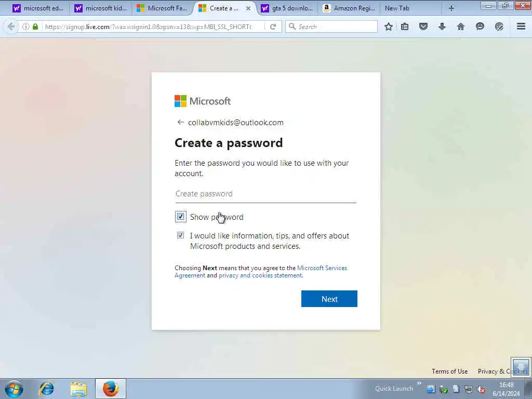Launch Internet Explorer from taskbar
This screenshot has height=399, width=532.
click(46, 389)
